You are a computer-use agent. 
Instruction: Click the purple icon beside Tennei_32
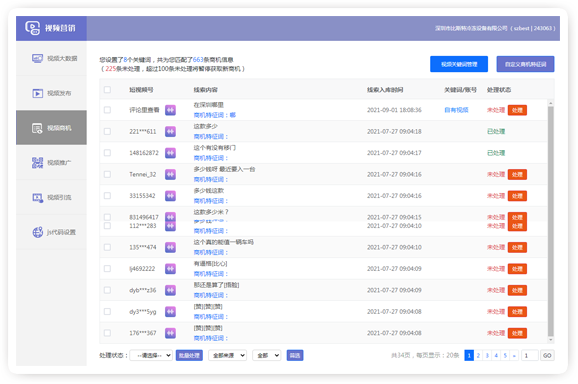click(x=170, y=174)
